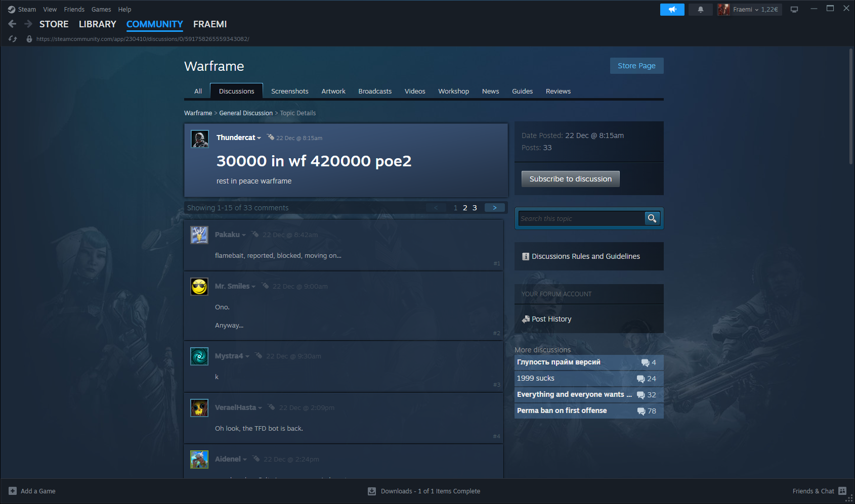Click the badge icon next to Thundercat's name
855x504 pixels.
271,137
